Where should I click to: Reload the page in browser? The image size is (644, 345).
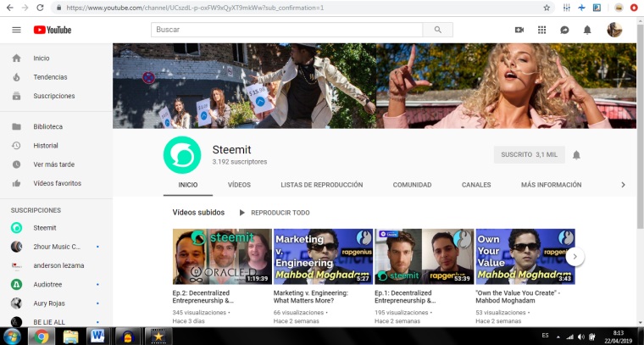[x=40, y=8]
